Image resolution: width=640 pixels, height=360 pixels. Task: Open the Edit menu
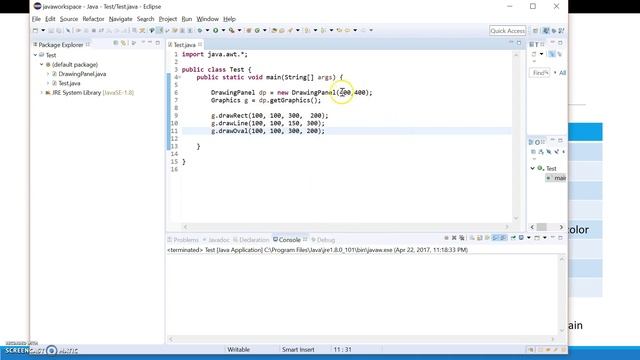click(x=50, y=19)
